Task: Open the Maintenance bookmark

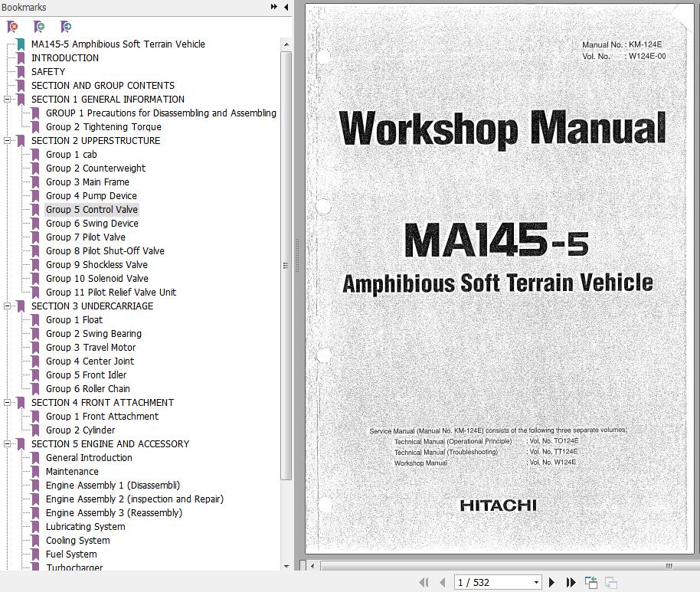Action: [x=72, y=472]
